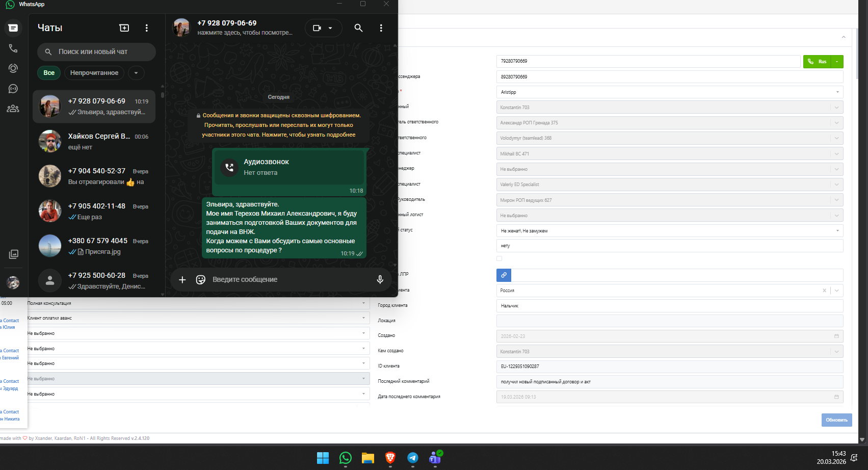868x470 pixels.
Task: Expand more chat filters arrow
Action: 136,73
